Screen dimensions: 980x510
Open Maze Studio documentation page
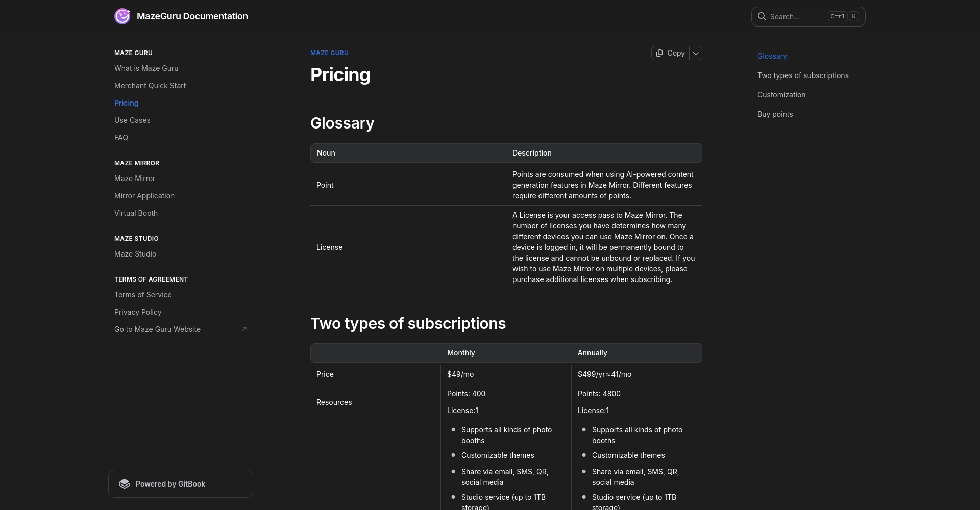coord(135,254)
